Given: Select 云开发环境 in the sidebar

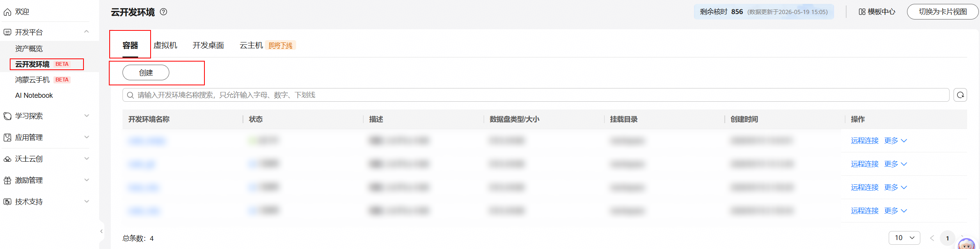Looking at the screenshot, I should [32, 64].
